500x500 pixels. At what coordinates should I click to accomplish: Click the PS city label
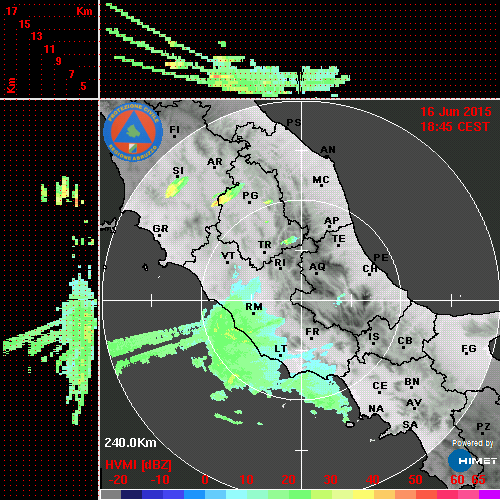tap(294, 123)
